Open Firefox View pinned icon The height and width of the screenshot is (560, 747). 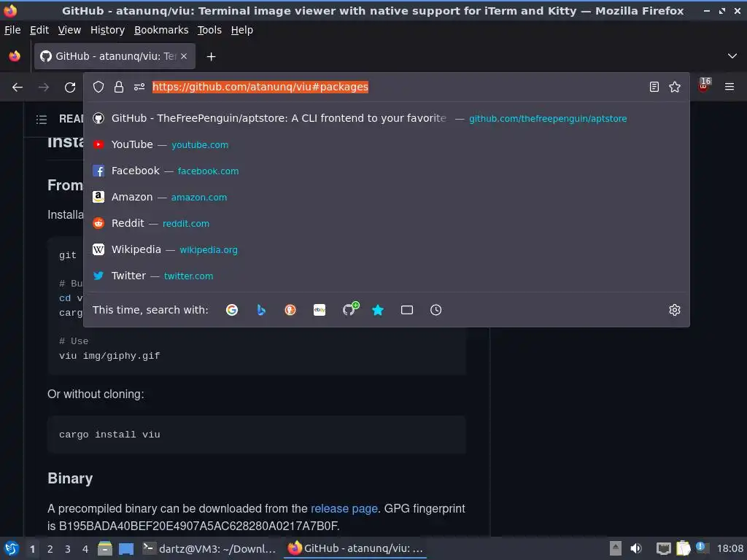[x=15, y=56]
